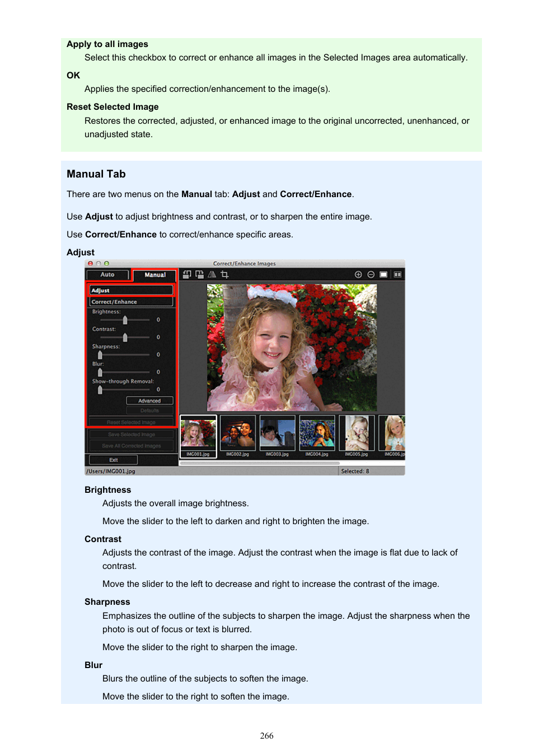The width and height of the screenshot is (534, 756).
Task: Select the IMG004.jpg thumbnail
Action: tap(317, 436)
